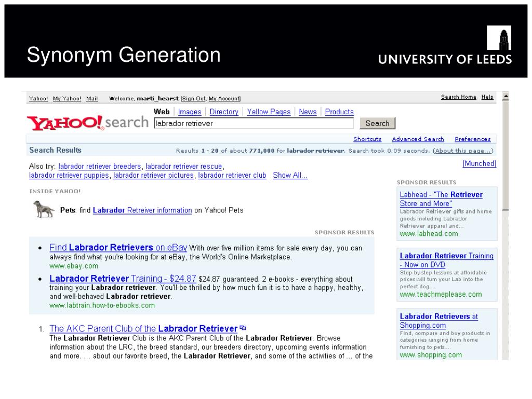Image resolution: width=532 pixels, height=399 pixels.
Task: Expand suggestions with Show All
Action: [290, 175]
